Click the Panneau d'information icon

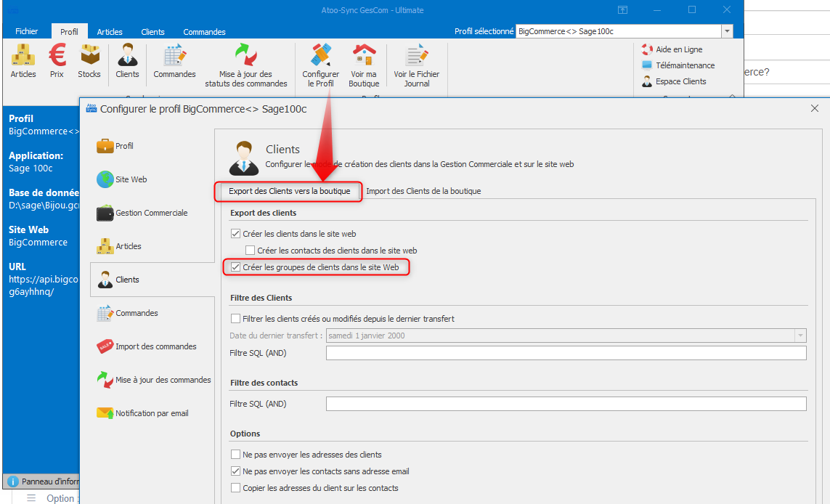[x=13, y=481]
